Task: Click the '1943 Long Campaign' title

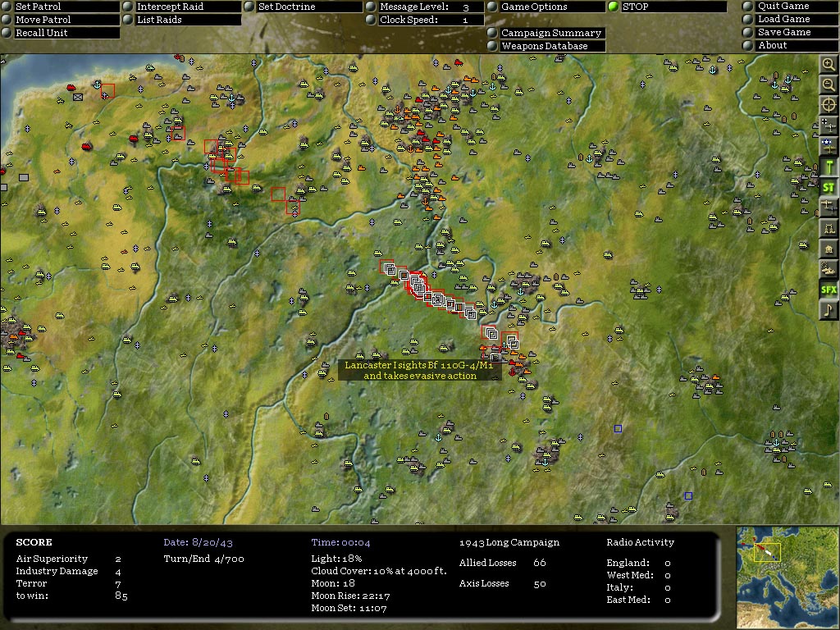Action: click(509, 542)
